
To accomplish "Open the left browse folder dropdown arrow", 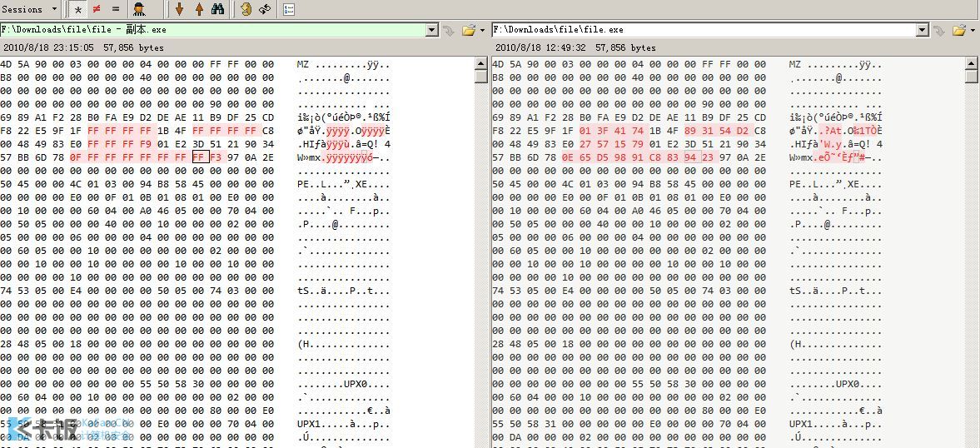I will point(482,31).
